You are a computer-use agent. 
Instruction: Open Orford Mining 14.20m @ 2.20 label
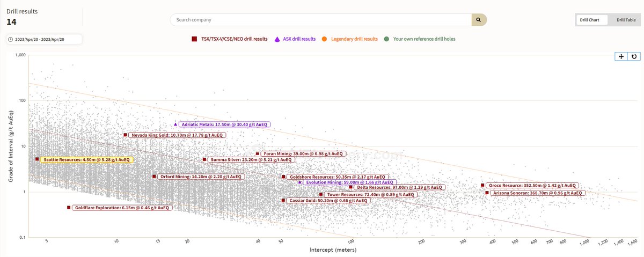click(x=201, y=177)
